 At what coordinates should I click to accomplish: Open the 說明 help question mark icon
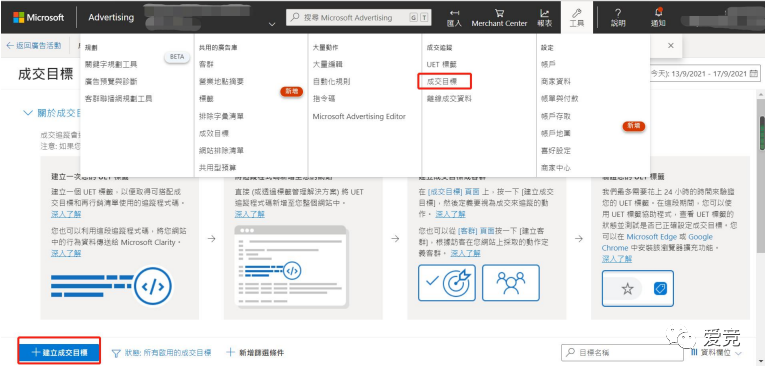pos(618,13)
